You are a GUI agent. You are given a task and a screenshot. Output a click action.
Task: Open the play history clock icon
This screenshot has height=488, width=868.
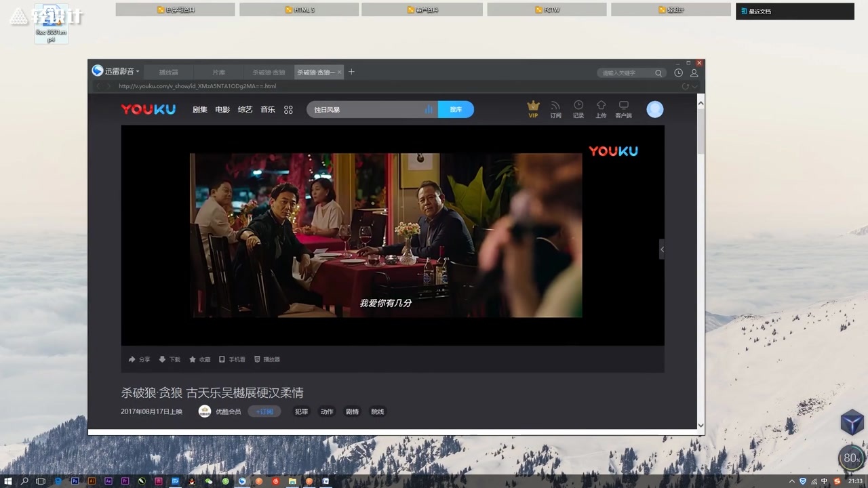coord(679,73)
